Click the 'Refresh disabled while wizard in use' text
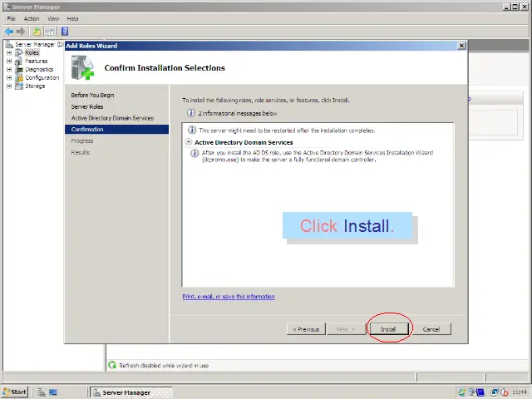 coord(164,366)
